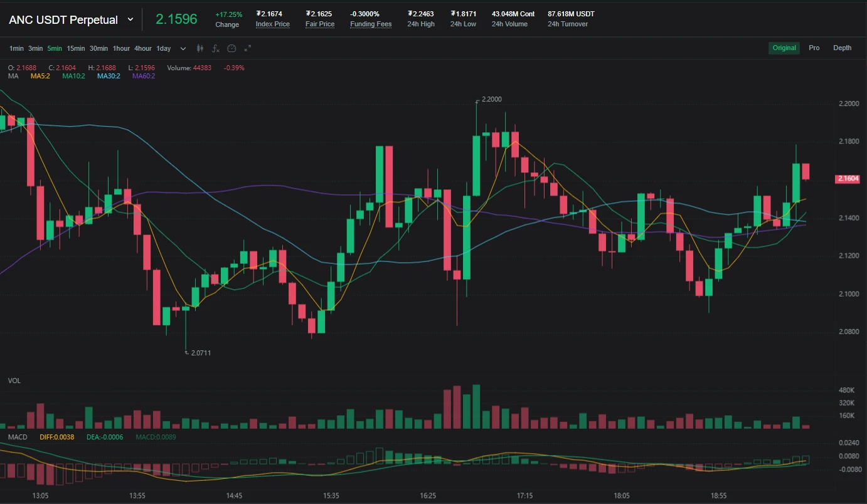Click the 2.0800 price axis label
The image size is (867, 504).
pyautogui.click(x=849, y=332)
